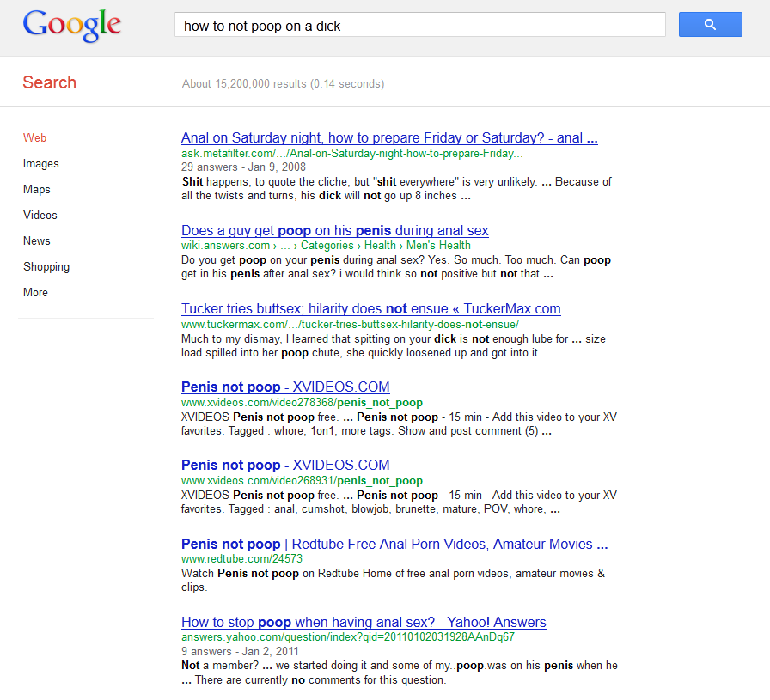Click the snippet starting 'Watch Penis not poop on Redtube'
Screen dimensions: 770x700
click(x=393, y=581)
